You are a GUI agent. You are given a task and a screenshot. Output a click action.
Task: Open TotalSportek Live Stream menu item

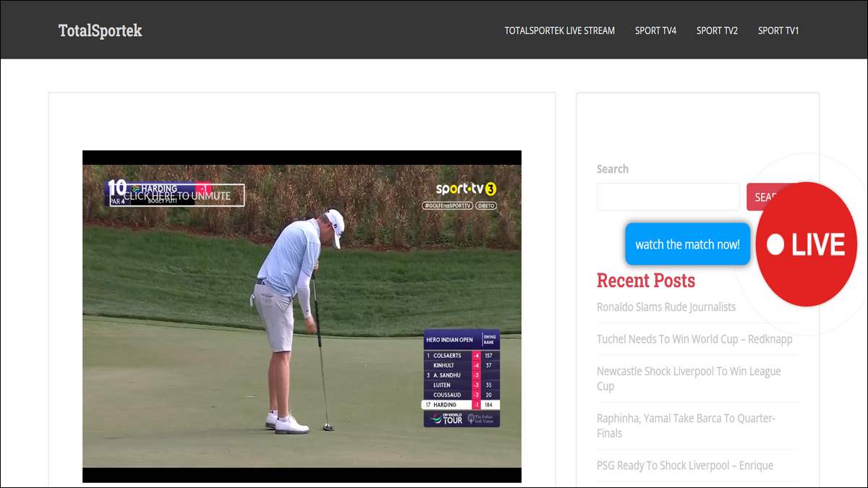pyautogui.click(x=560, y=30)
